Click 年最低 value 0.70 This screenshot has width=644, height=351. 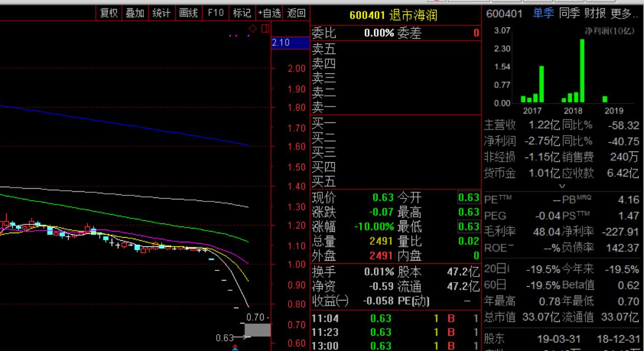click(629, 302)
